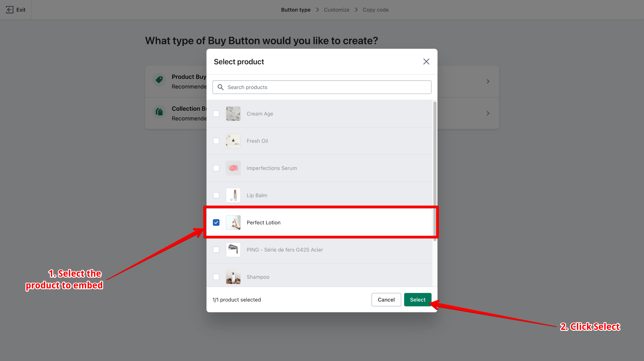The image size is (644, 361).
Task: Click the Shampoo product thumbnail
Action: pyautogui.click(x=233, y=277)
